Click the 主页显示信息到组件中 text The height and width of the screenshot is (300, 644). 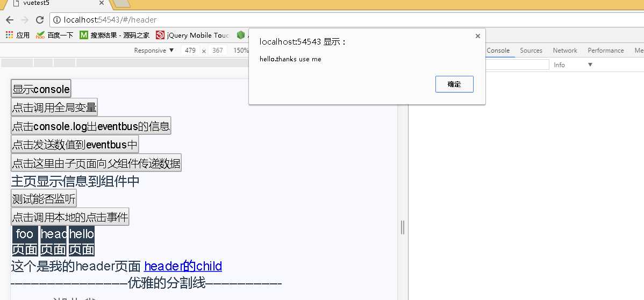(x=75, y=181)
